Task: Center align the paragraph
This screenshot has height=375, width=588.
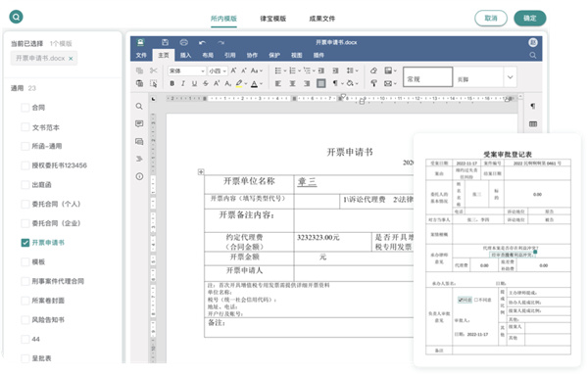Action: (292, 83)
